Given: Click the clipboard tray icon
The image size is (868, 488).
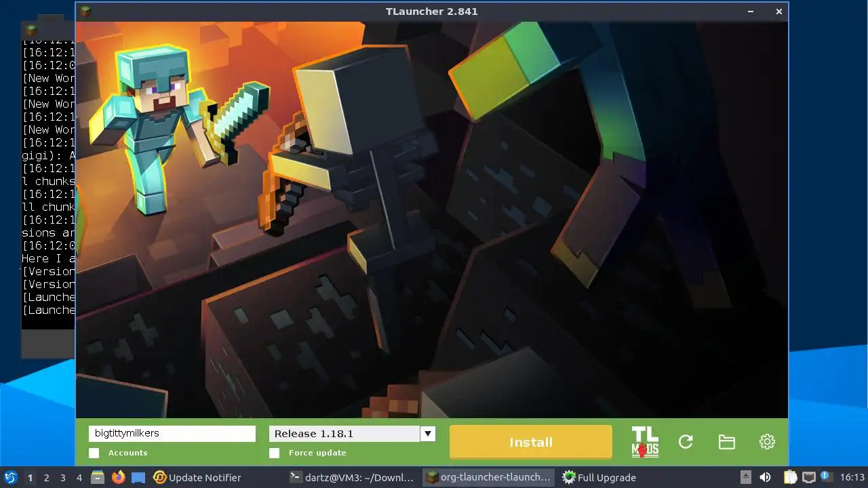Looking at the screenshot, I should click(791, 477).
